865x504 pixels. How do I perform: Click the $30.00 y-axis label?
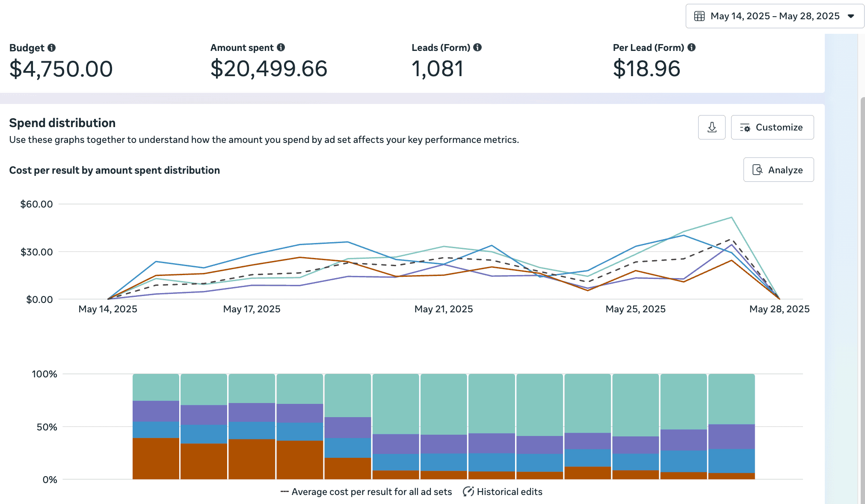[36, 252]
